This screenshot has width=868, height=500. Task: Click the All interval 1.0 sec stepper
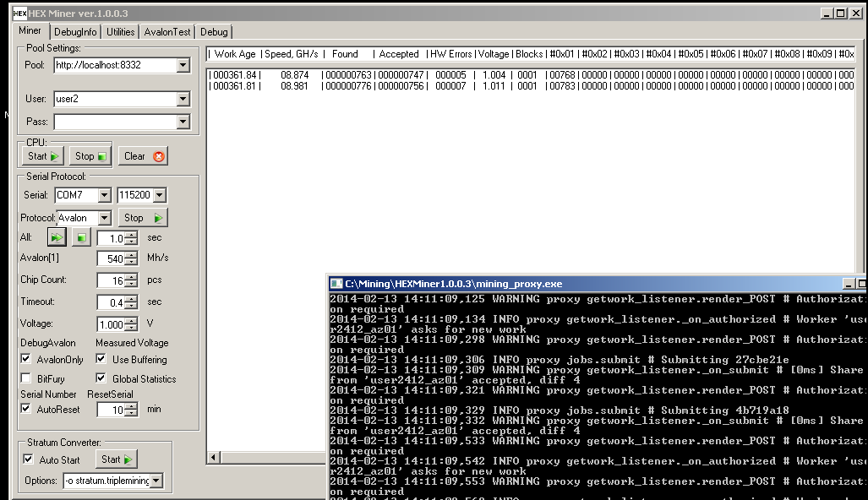[x=131, y=238]
